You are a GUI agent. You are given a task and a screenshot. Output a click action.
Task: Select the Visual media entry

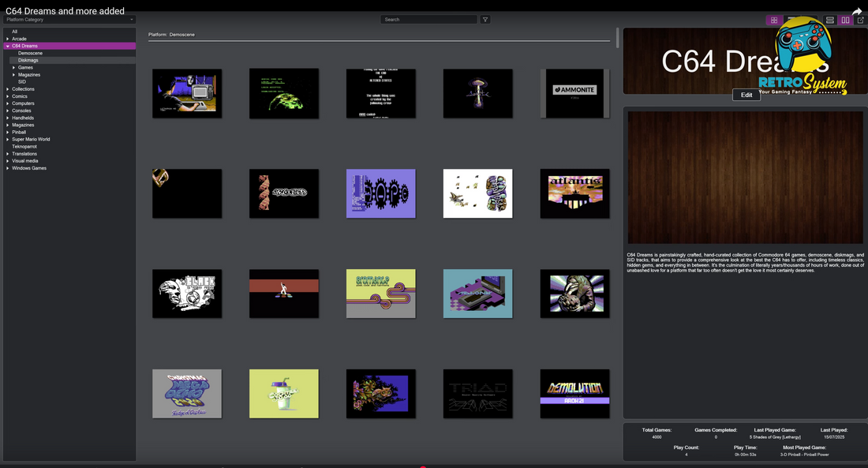point(25,161)
